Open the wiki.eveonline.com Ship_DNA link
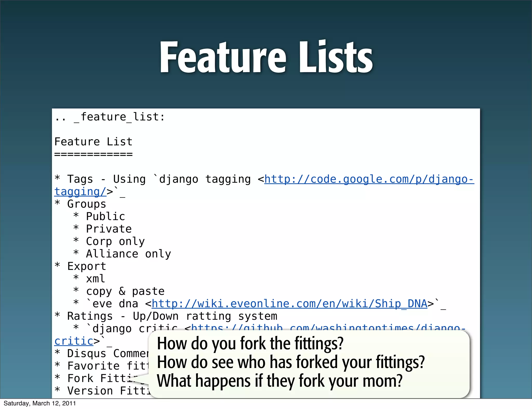Viewport: 532px width, 409px height. (x=289, y=304)
